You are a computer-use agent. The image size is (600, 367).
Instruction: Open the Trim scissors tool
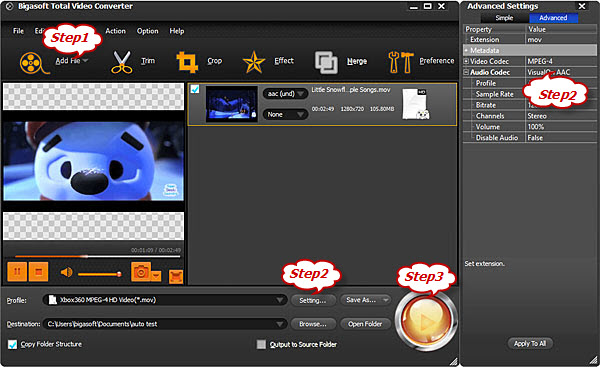[x=122, y=62]
